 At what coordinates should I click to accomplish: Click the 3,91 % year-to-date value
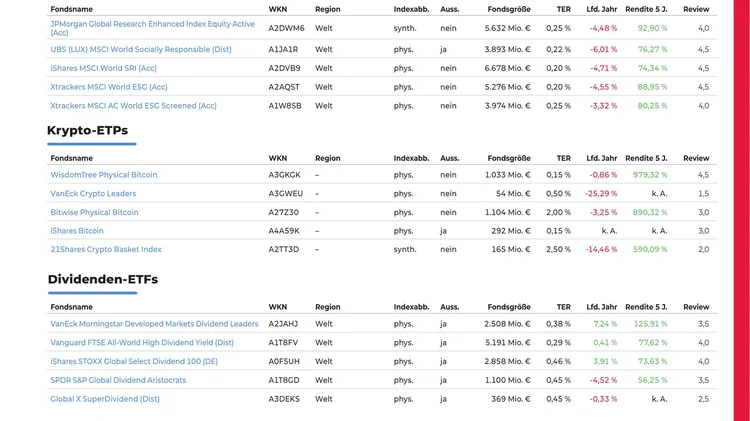605,361
